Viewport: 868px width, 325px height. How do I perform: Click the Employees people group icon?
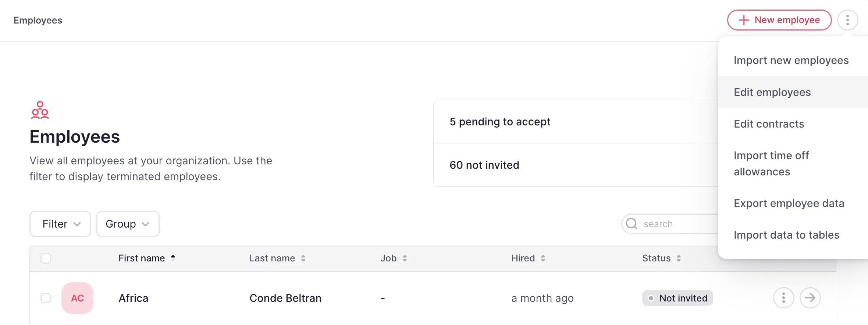pyautogui.click(x=40, y=110)
